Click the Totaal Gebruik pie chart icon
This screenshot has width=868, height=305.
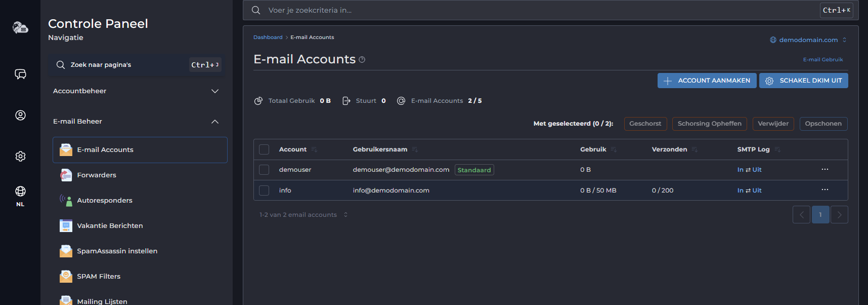pos(258,101)
